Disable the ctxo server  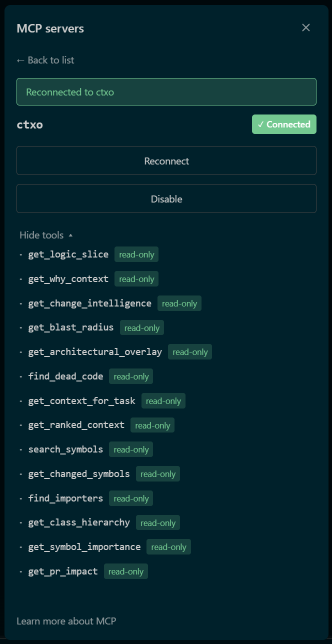166,199
